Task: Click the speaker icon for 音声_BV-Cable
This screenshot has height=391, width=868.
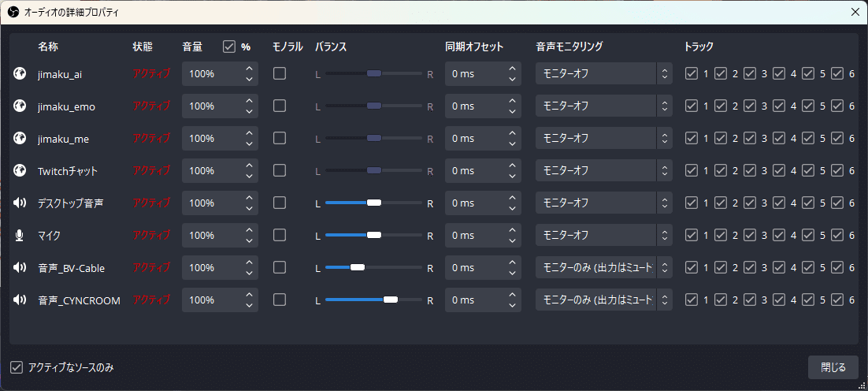Action: pos(20,267)
